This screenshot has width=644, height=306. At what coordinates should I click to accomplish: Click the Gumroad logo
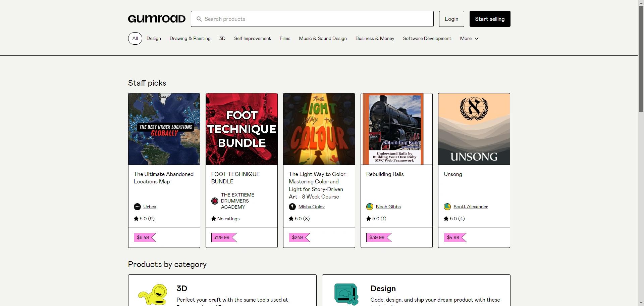pos(157,19)
